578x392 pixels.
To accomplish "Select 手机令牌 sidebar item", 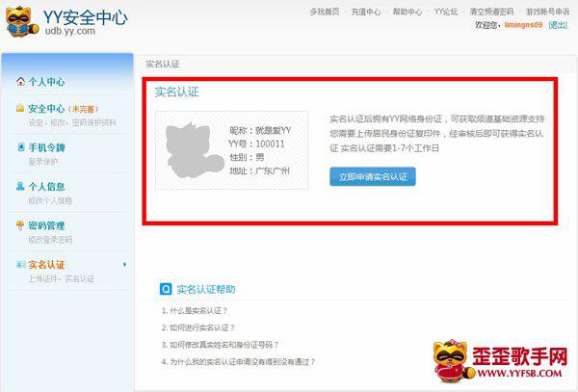I will pos(46,147).
